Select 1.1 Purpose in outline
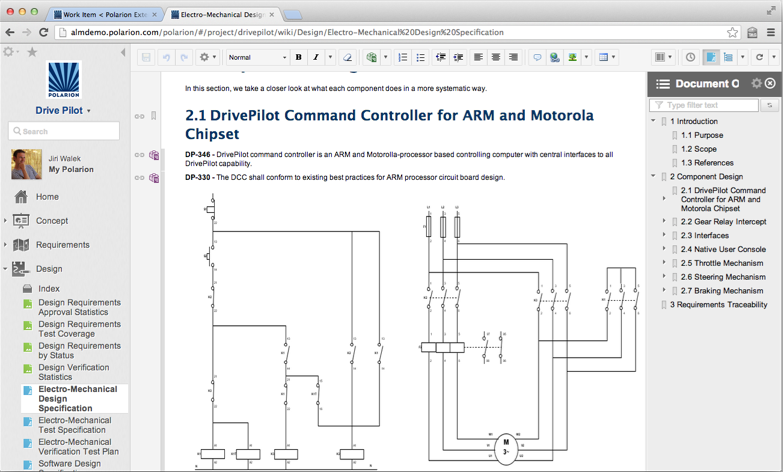The width and height of the screenshot is (783, 472). point(702,135)
